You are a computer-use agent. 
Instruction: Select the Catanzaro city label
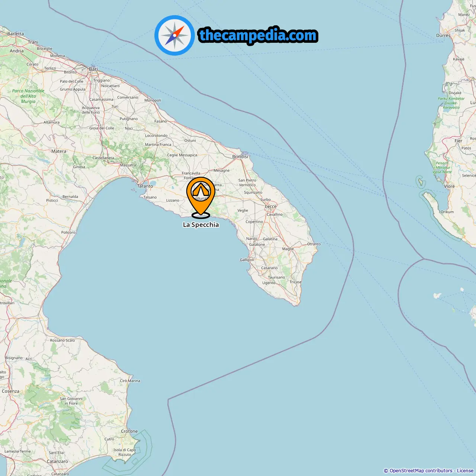pos(58,461)
